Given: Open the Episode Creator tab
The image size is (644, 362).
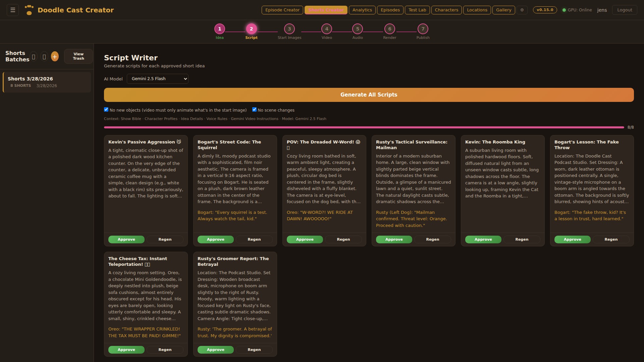Looking at the screenshot, I should point(282,10).
